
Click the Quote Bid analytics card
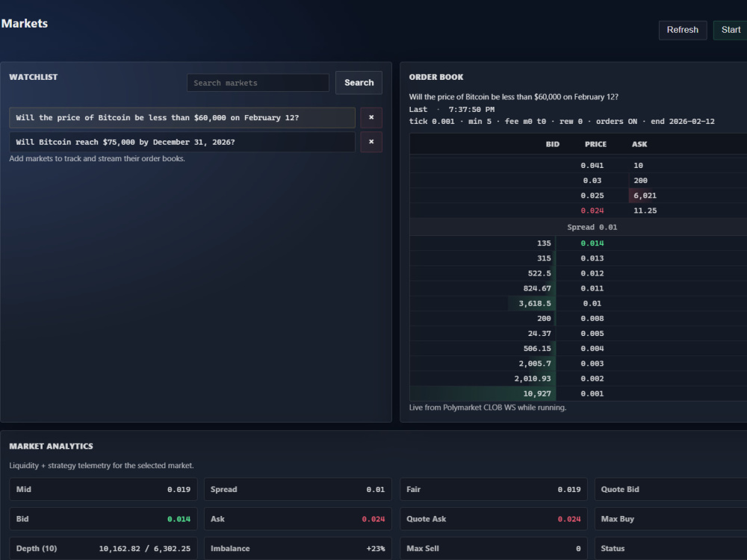click(671, 490)
